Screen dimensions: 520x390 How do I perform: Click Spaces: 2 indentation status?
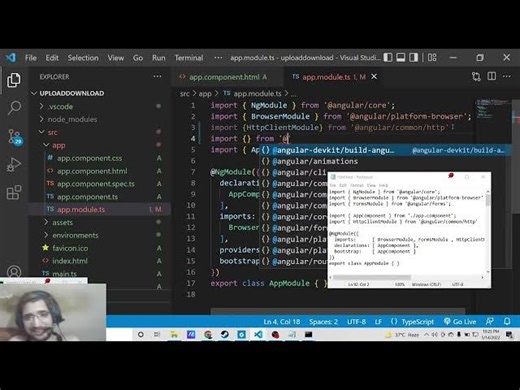pos(323,322)
